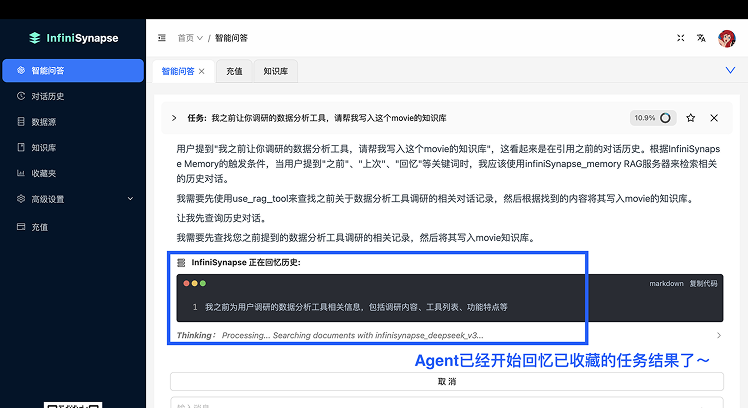This screenshot has width=748, height=408.
Task: Click the database icon beside 数据源
Action: [21, 122]
